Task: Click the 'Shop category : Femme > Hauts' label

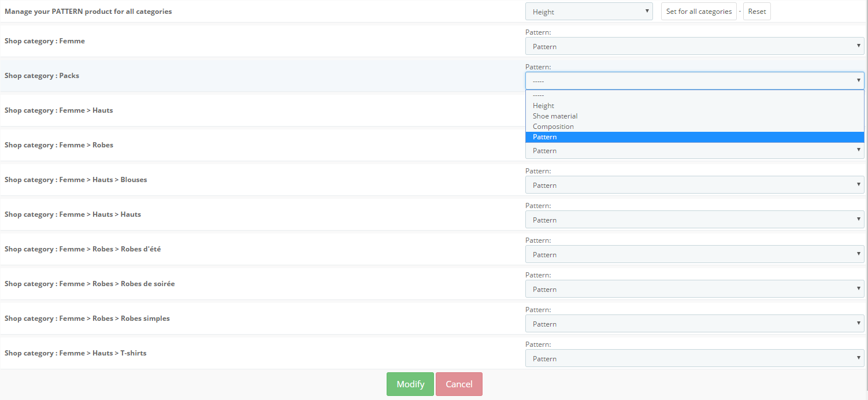Action: point(59,110)
